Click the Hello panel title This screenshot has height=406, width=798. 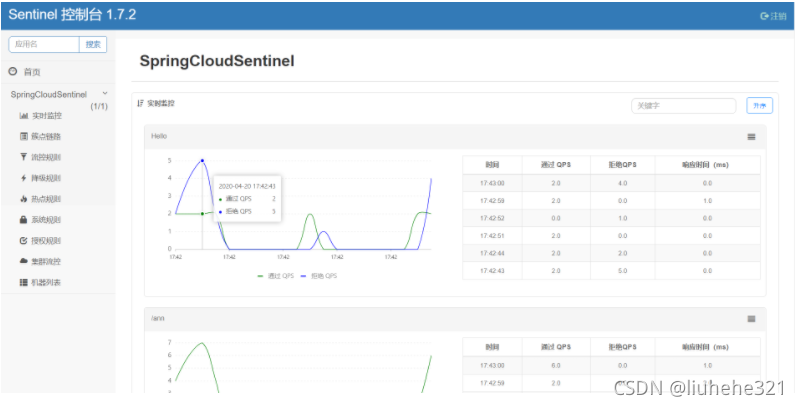coord(159,136)
